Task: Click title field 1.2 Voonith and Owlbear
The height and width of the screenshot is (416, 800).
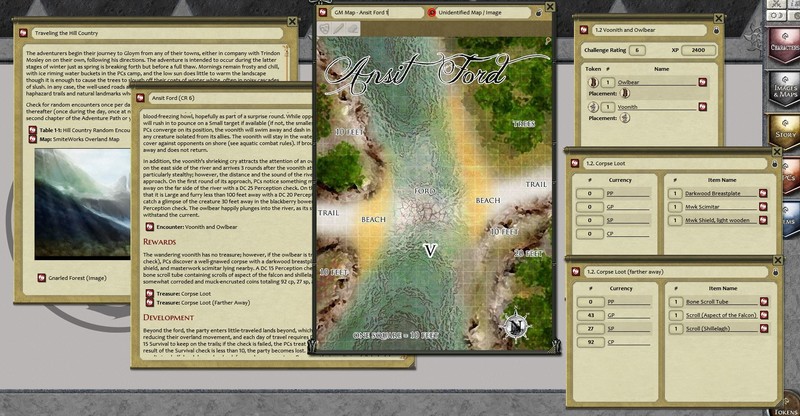Action: coord(651,30)
